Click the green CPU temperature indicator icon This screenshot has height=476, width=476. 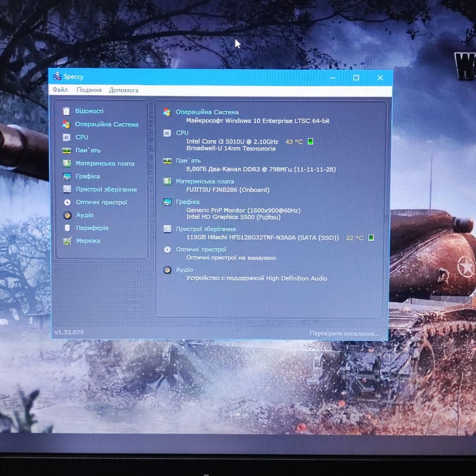[311, 141]
